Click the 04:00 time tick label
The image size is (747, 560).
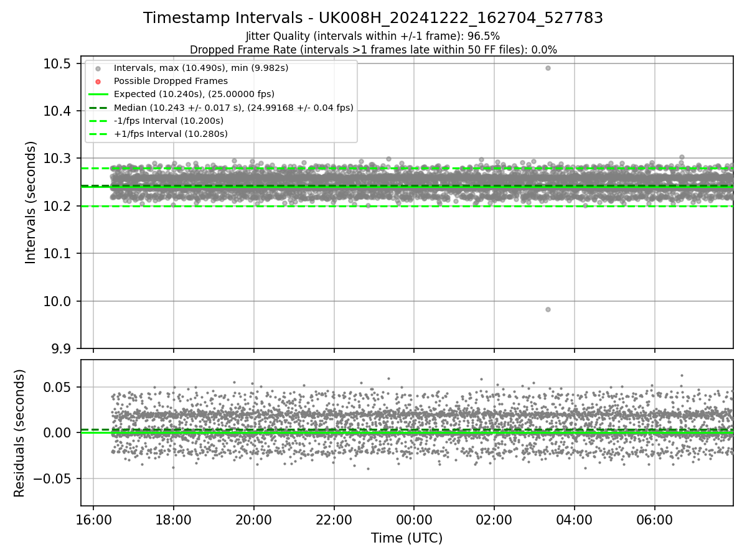pos(574,519)
